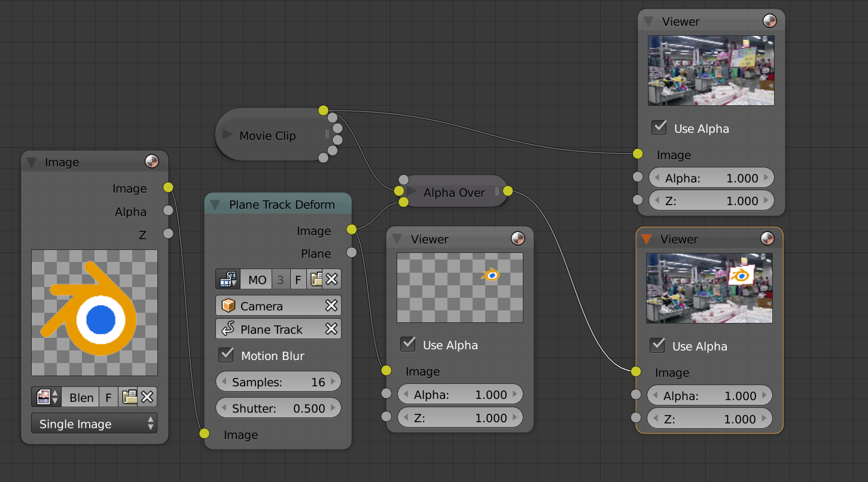The image size is (868, 482).
Task: Collapse the Plane Track Deform node
Action: 215,205
